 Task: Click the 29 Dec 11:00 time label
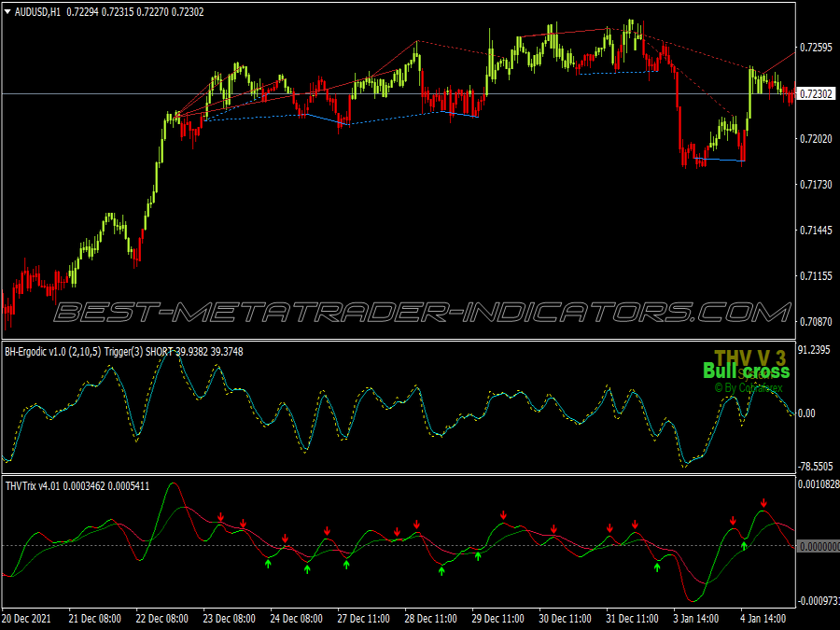click(x=498, y=619)
